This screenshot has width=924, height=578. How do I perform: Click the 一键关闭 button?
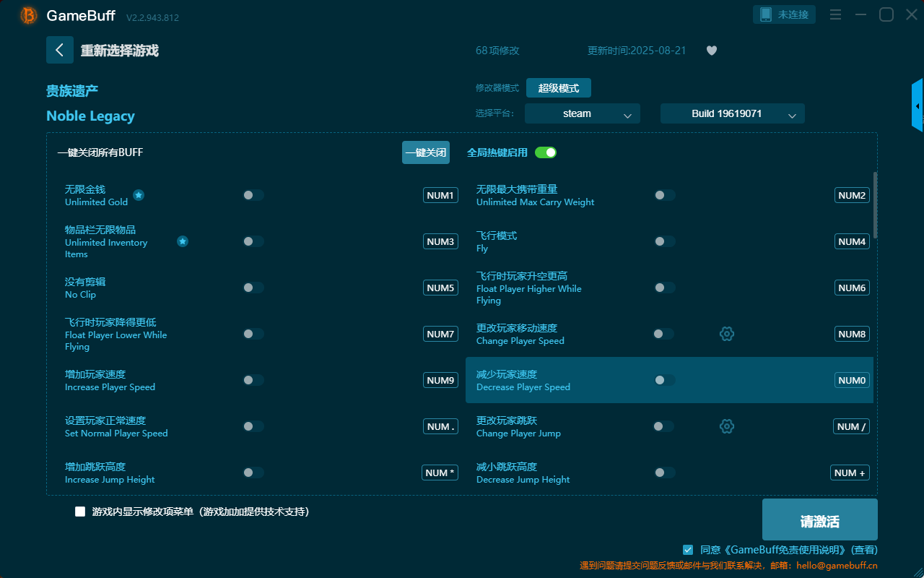point(426,152)
